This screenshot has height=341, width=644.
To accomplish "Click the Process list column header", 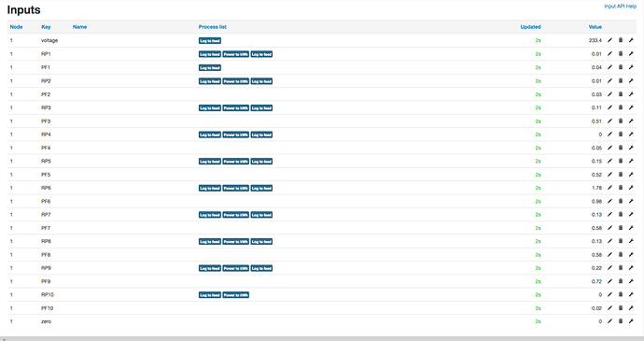I will [x=213, y=27].
